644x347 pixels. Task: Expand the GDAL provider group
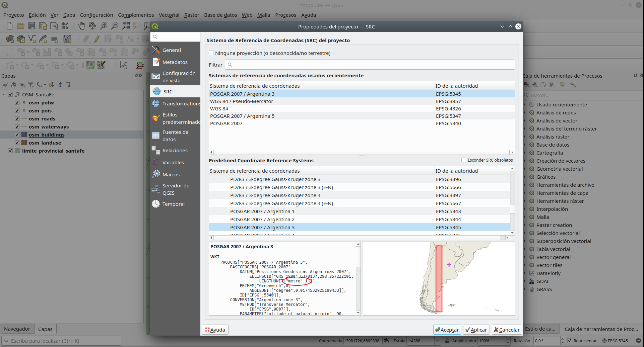[525, 281]
